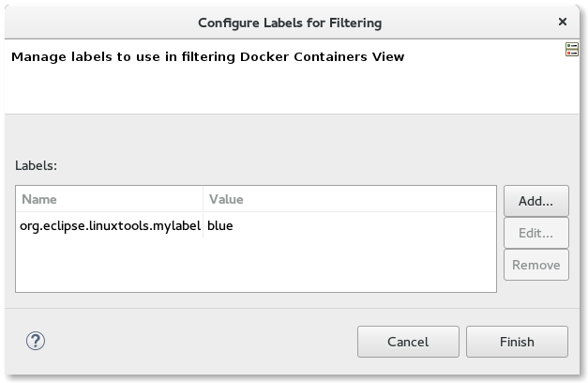Click Finish to apply labels
Image resolution: width=588 pixels, height=383 pixels.
tap(517, 342)
